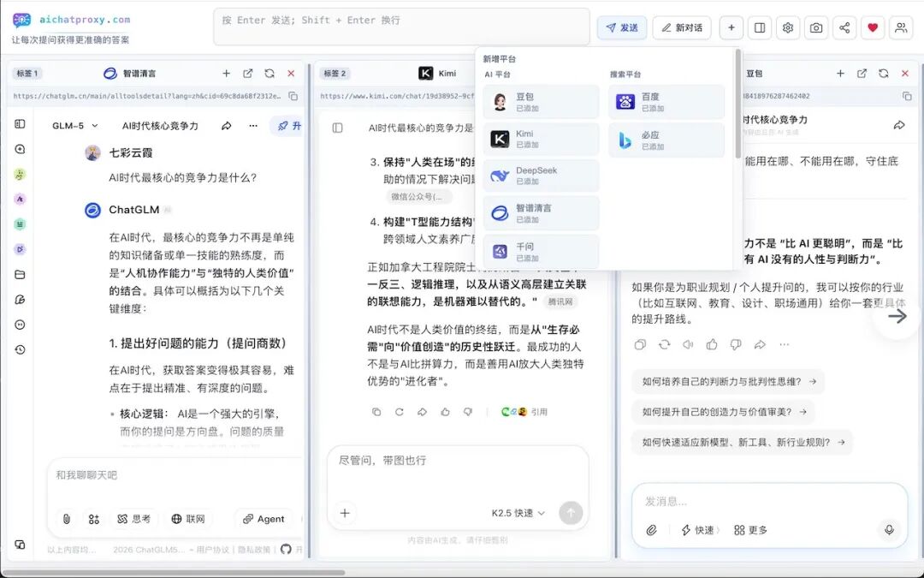The height and width of the screenshot is (578, 924).
Task: Open settings gear in top toolbar
Action: click(x=788, y=27)
